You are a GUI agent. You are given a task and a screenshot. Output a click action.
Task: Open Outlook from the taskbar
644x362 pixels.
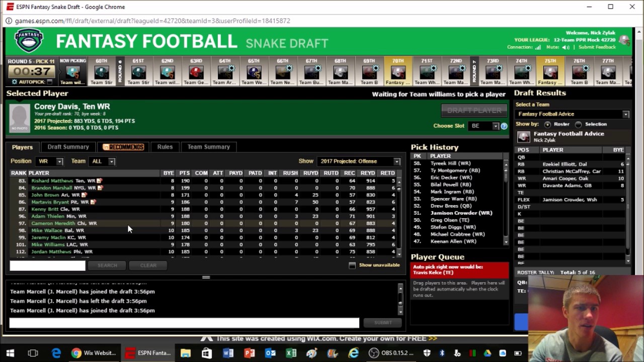(x=270, y=353)
